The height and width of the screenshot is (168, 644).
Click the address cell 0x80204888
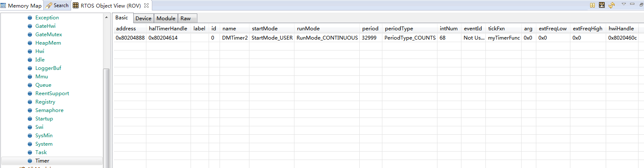tap(130, 37)
